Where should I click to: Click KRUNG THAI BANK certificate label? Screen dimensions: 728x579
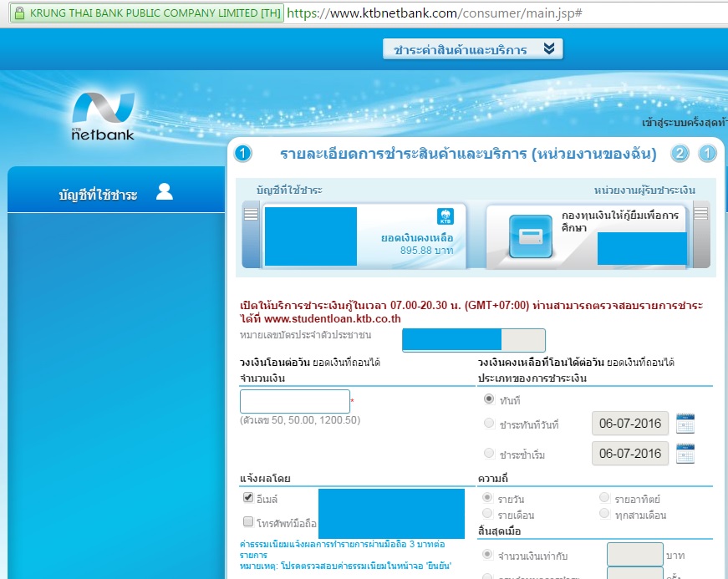pyautogui.click(x=155, y=13)
